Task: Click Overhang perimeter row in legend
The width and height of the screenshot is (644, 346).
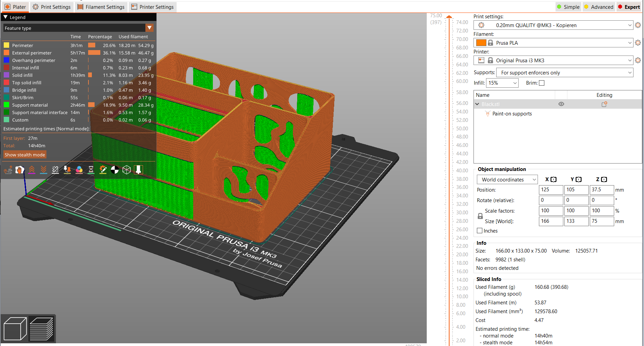Action: (x=78, y=60)
